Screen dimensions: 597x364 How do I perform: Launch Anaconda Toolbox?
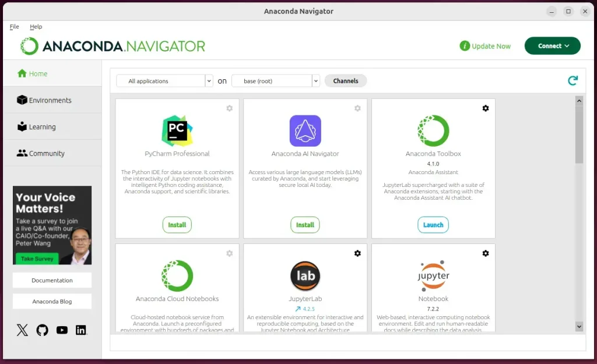click(433, 225)
